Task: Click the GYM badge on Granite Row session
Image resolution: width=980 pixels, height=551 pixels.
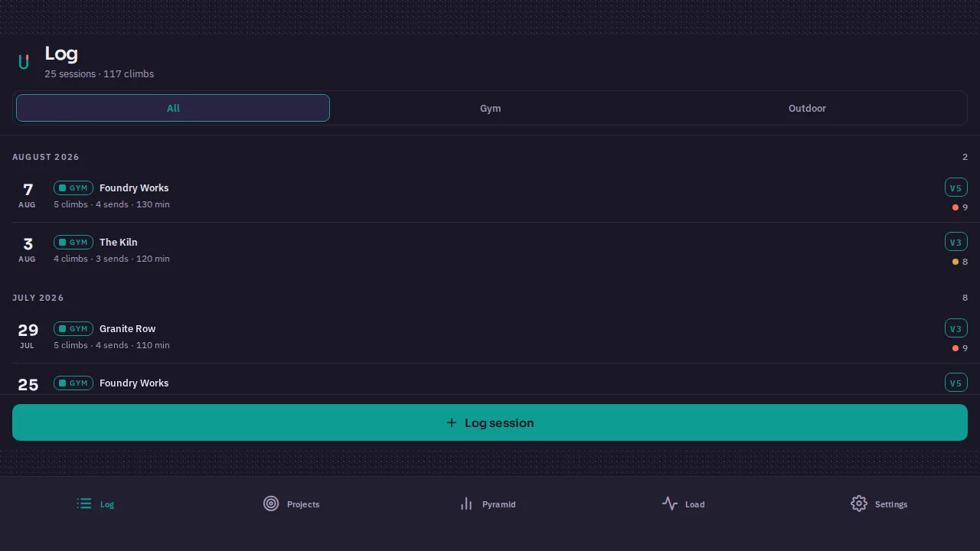Action: (73, 328)
